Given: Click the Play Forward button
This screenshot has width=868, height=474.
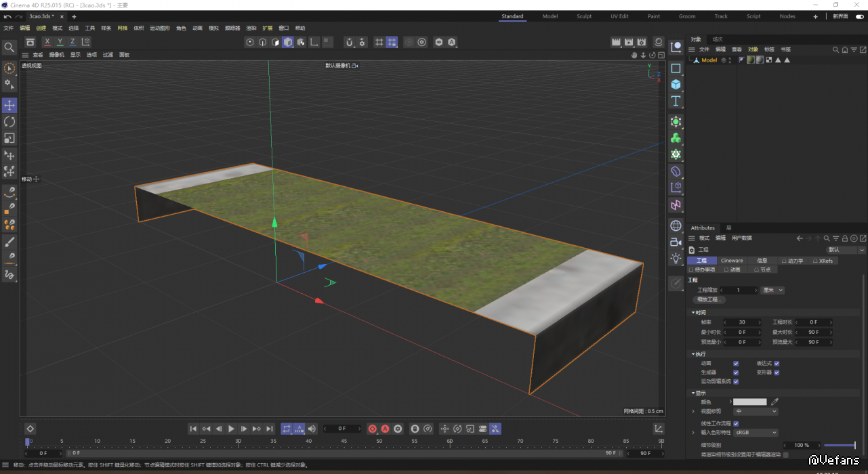Looking at the screenshot, I should pos(231,429).
